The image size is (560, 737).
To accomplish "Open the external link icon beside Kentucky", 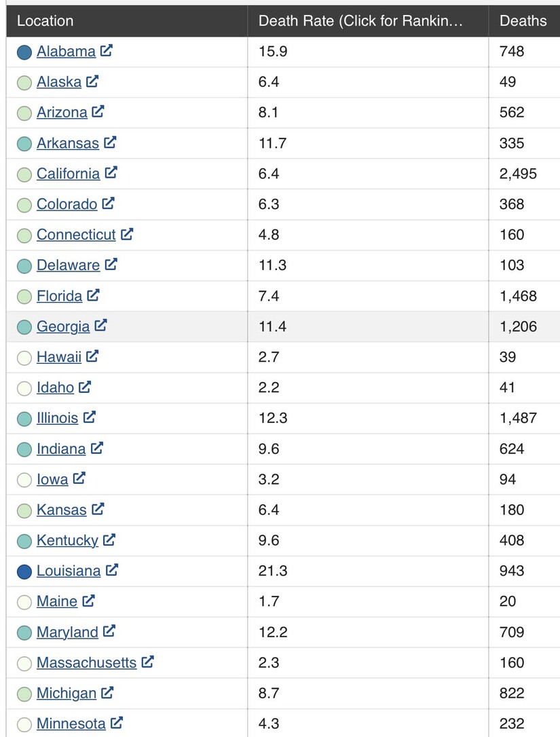I will [x=109, y=540].
